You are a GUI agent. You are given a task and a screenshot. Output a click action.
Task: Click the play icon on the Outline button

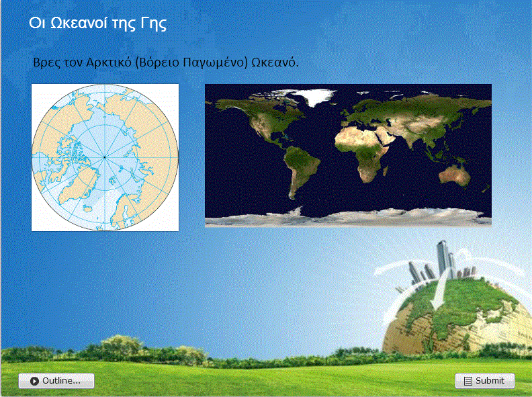coord(34,381)
